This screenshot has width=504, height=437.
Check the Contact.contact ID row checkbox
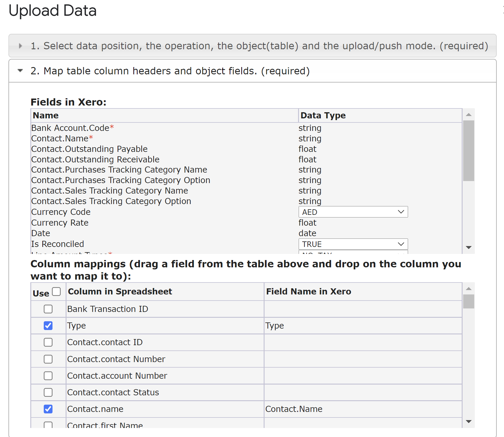[48, 342]
